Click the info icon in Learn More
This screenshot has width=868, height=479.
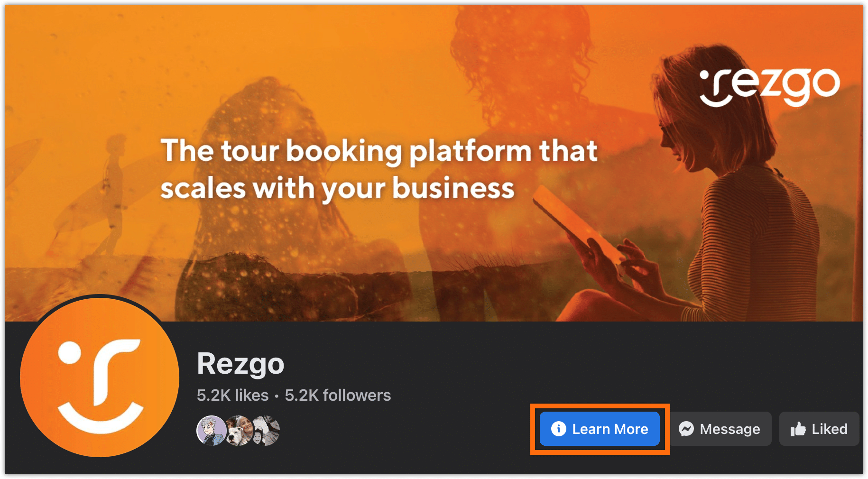click(558, 429)
